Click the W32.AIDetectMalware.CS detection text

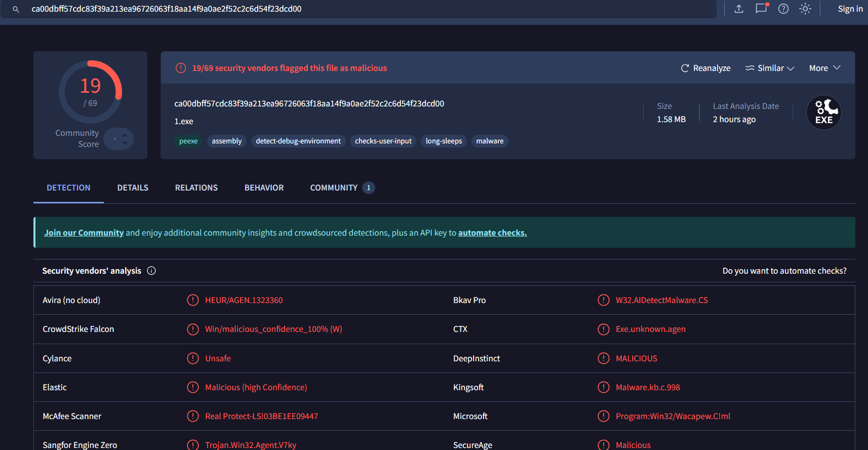[x=662, y=300]
